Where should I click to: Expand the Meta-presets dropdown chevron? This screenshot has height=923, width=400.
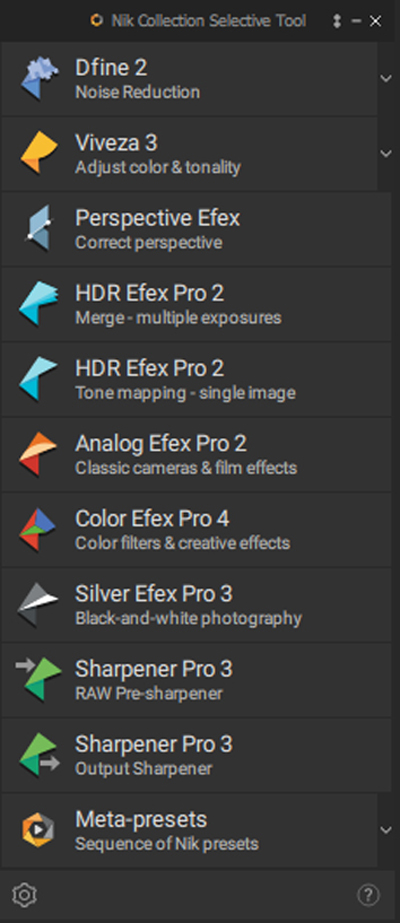pos(386,830)
